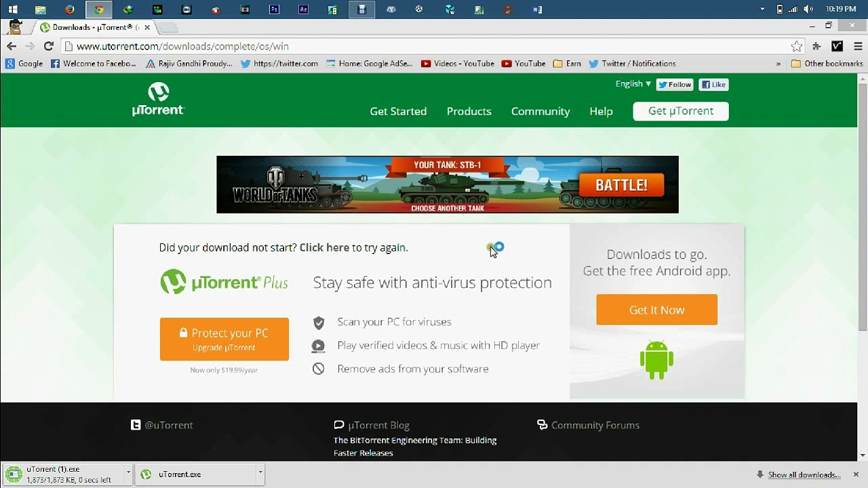
Task: Open the Windows Start button
Action: pyautogui.click(x=13, y=9)
